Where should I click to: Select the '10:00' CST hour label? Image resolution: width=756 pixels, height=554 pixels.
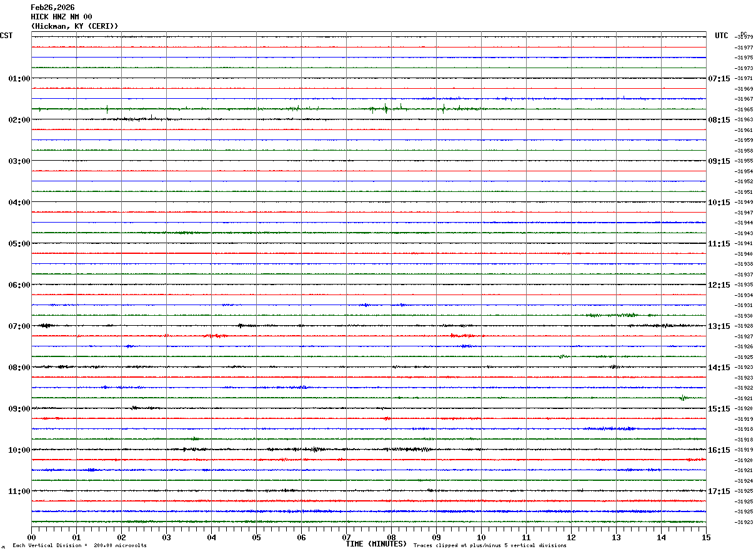click(x=19, y=450)
